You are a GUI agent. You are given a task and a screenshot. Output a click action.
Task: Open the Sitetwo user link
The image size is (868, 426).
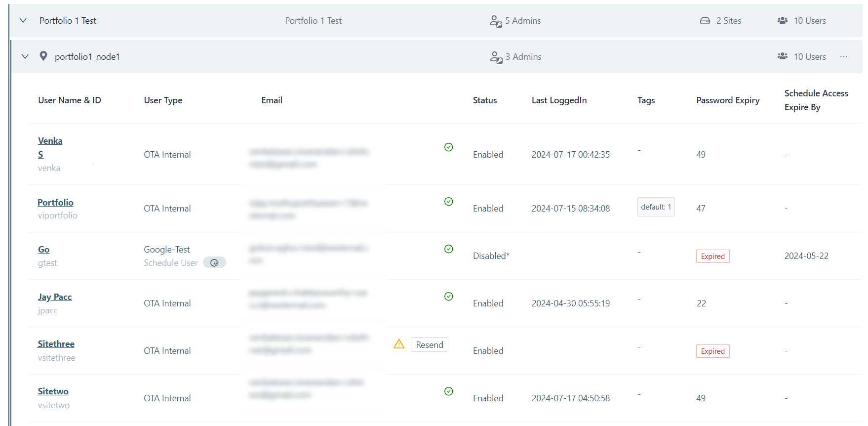click(x=53, y=391)
